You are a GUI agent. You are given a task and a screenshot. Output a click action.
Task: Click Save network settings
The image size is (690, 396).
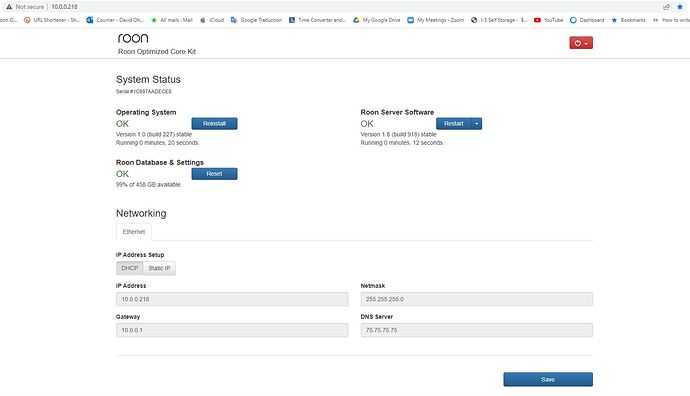point(548,379)
